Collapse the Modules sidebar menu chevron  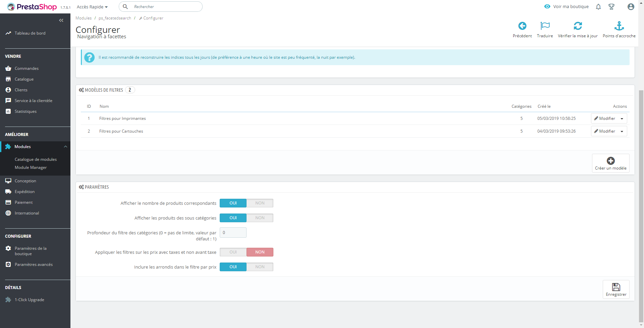66,147
